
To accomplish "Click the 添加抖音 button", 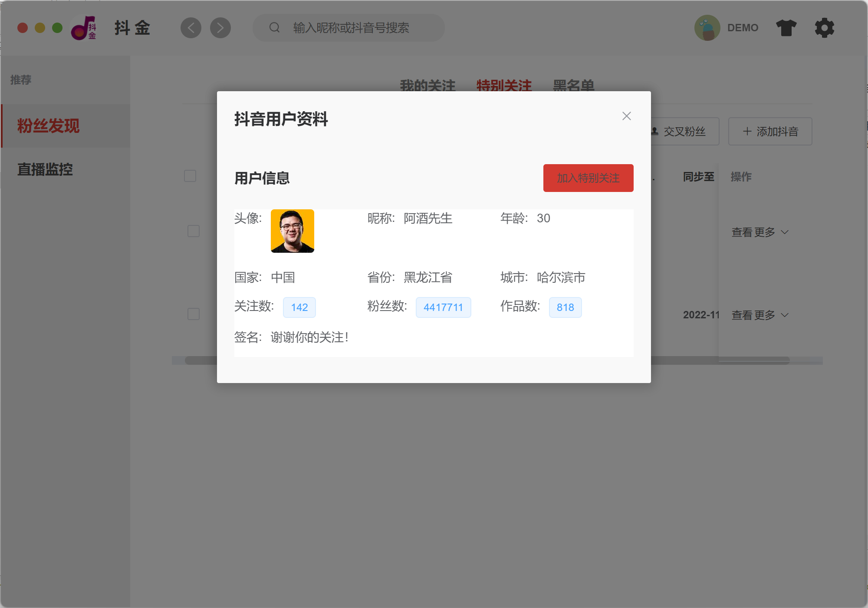I will point(770,132).
